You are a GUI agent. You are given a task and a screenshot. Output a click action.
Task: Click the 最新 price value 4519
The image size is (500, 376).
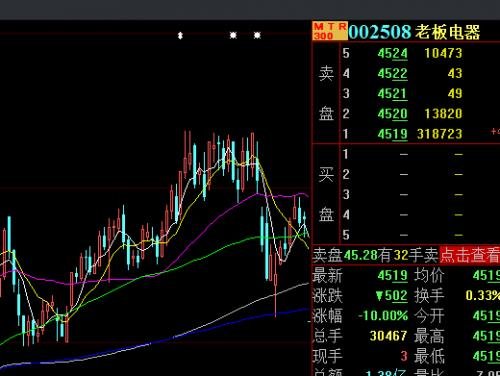[393, 276]
